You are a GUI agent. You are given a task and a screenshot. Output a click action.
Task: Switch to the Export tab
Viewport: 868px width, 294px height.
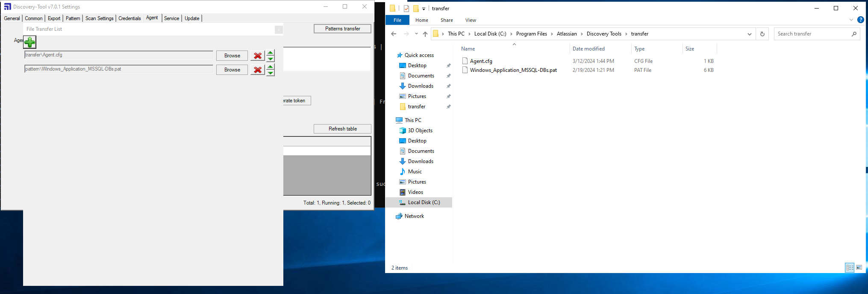54,18
